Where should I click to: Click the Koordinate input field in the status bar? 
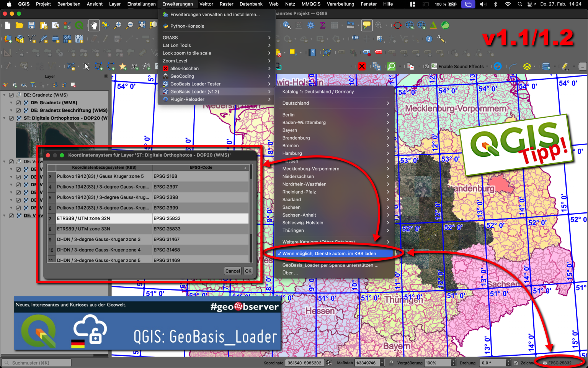pos(304,362)
